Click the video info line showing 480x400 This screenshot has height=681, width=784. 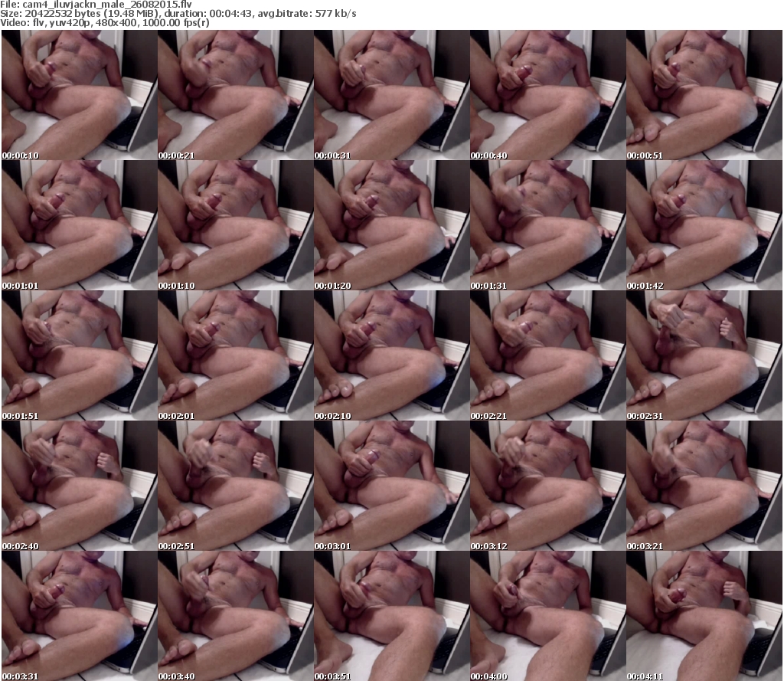pos(105,23)
